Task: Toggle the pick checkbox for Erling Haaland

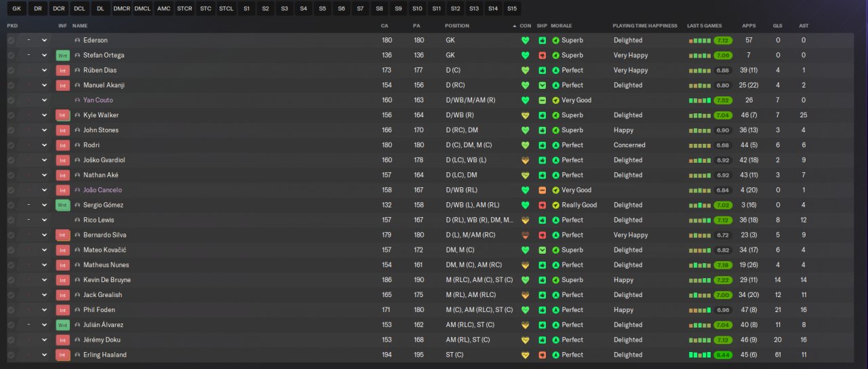Action: coord(11,355)
